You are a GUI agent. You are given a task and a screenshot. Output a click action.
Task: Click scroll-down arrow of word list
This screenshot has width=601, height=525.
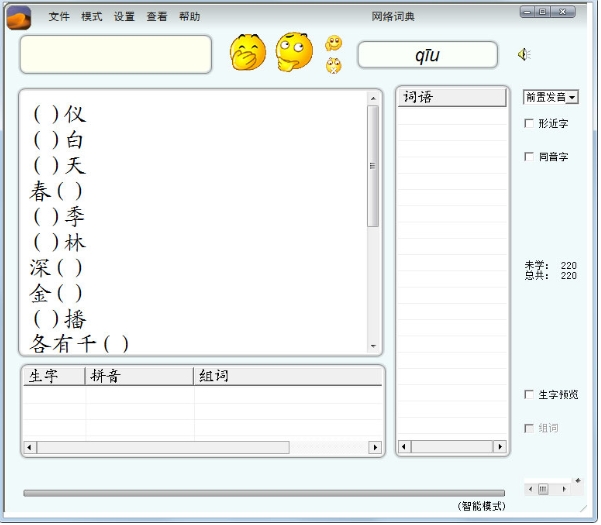point(374,347)
